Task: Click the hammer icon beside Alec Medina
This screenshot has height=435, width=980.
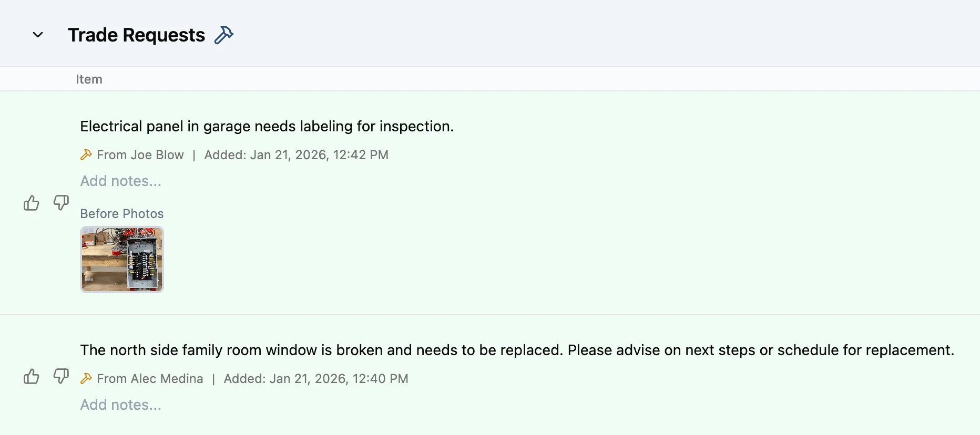Action: (x=86, y=378)
